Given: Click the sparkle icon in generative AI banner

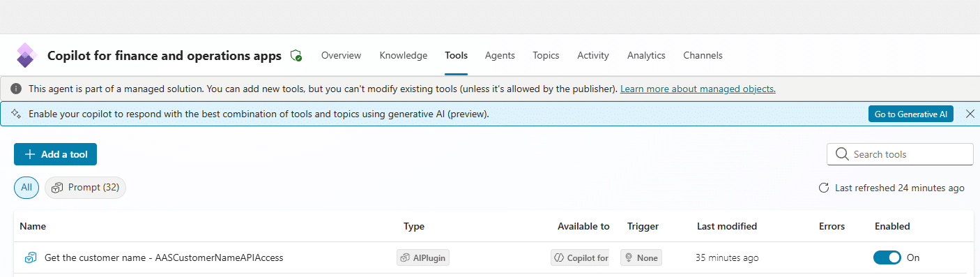Looking at the screenshot, I should [x=16, y=114].
